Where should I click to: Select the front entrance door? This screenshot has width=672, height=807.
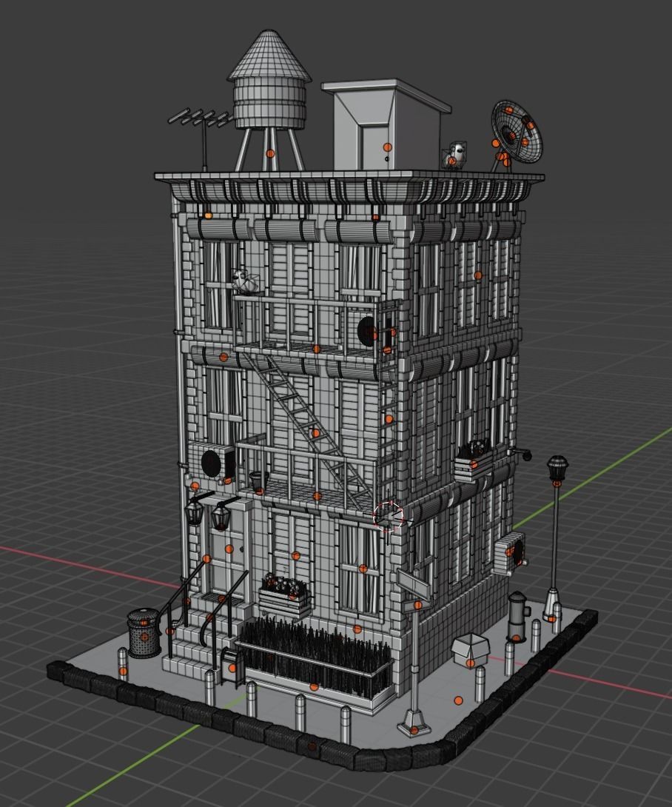point(227,552)
